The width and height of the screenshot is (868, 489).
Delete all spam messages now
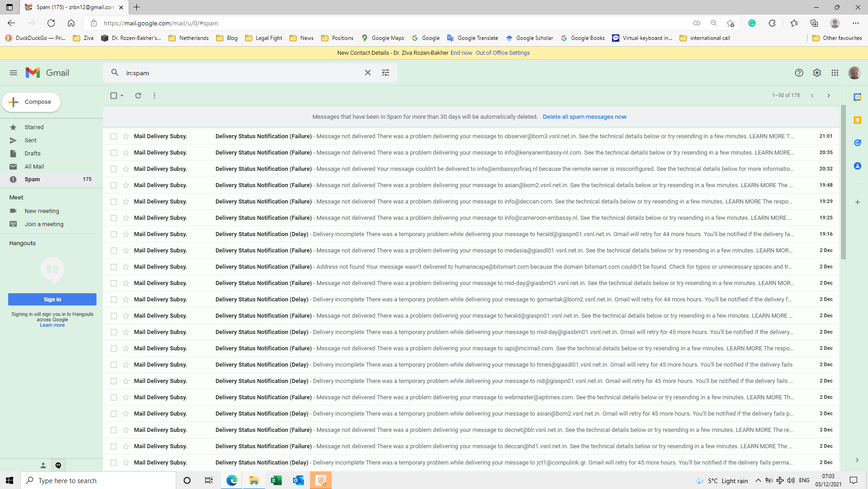coord(584,116)
